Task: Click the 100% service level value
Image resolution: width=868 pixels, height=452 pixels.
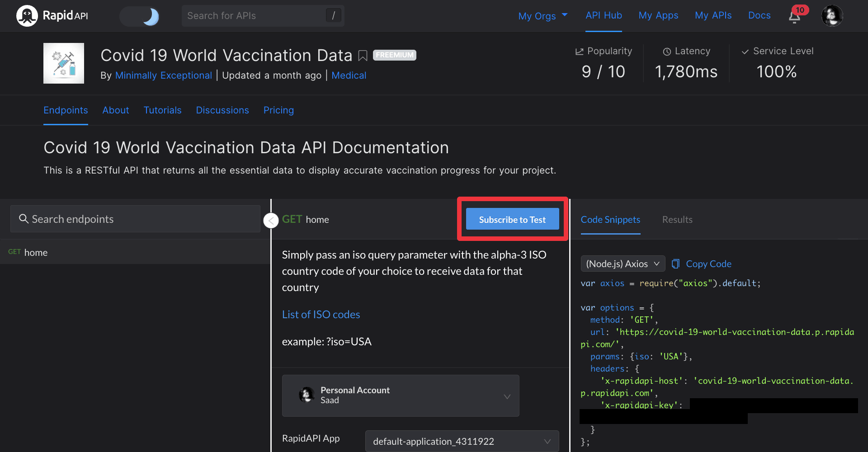Action: (x=777, y=71)
